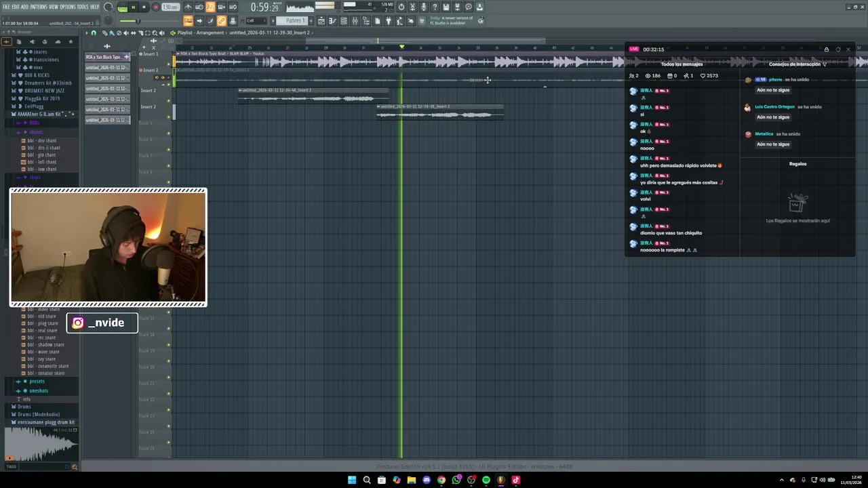
Task: Click the help question mark icon
Action: (x=434, y=7)
